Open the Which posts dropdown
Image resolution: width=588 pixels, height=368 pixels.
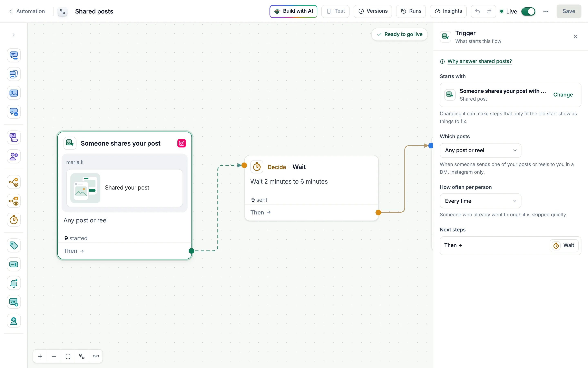coord(480,150)
